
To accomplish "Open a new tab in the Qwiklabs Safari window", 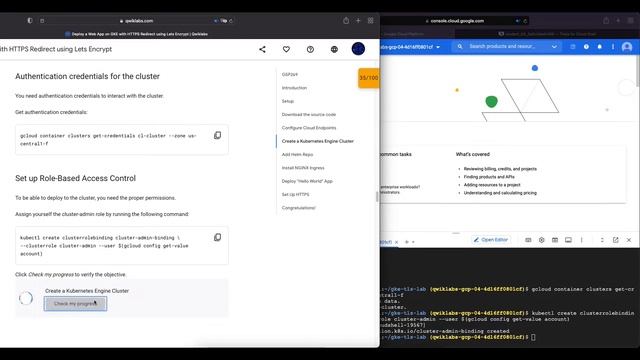I will tap(358, 20).
